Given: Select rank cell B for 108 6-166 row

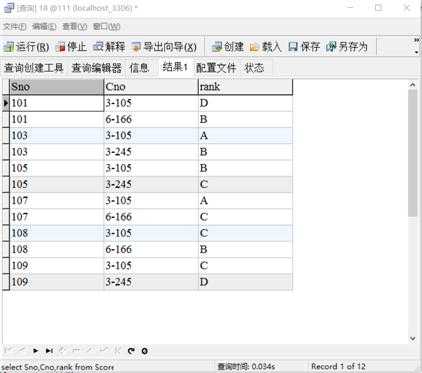Looking at the screenshot, I should pos(245,250).
